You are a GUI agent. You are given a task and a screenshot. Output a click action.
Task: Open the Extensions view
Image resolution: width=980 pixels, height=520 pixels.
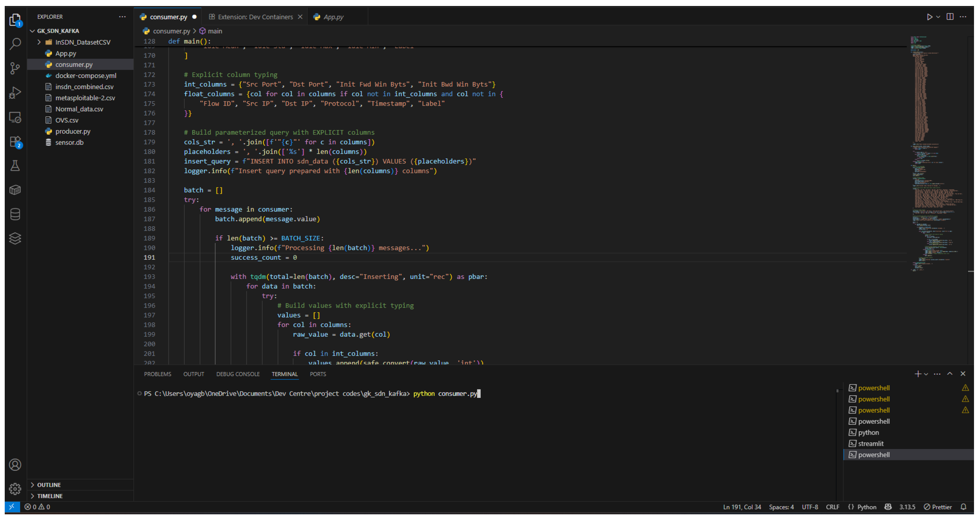click(15, 141)
